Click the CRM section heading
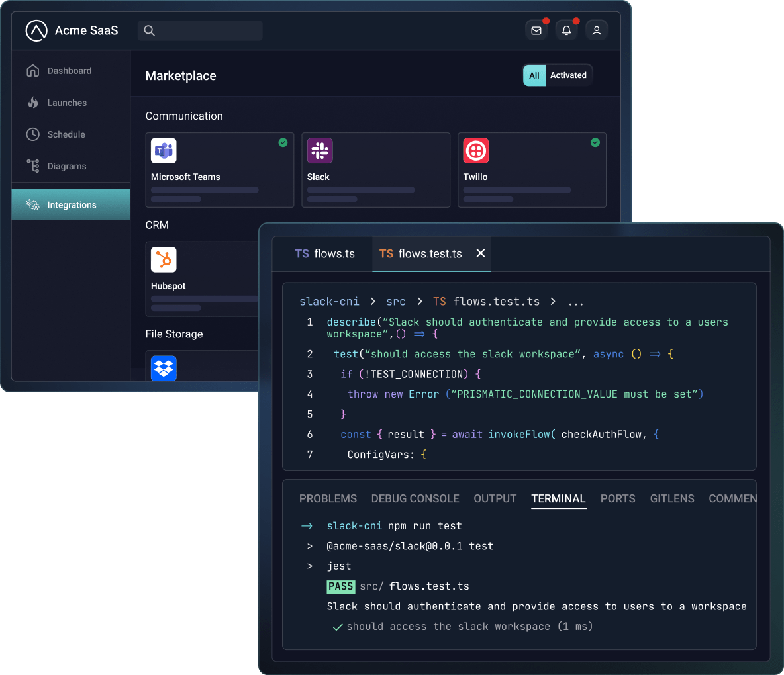This screenshot has width=784, height=675. [156, 225]
